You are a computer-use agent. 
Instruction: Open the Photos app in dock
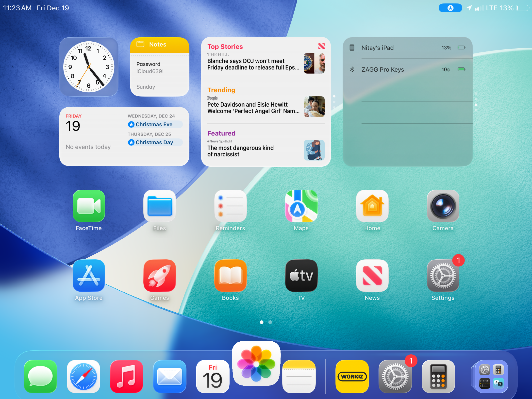(x=256, y=363)
